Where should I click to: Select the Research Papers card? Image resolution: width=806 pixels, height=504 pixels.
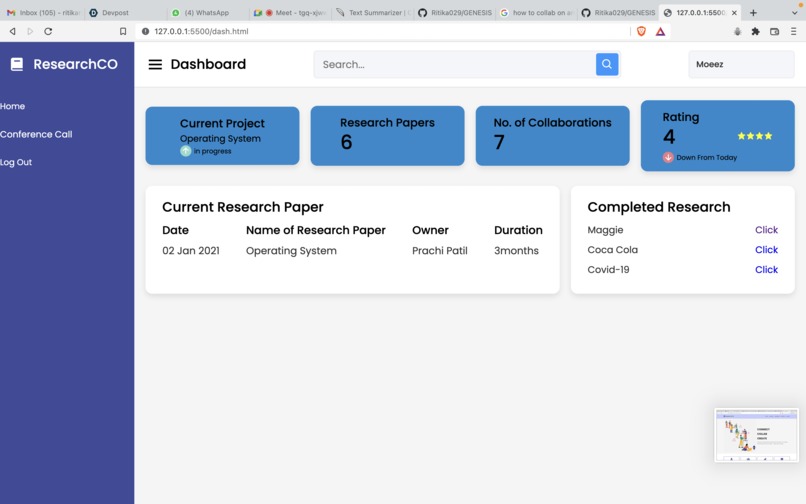pyautogui.click(x=387, y=136)
